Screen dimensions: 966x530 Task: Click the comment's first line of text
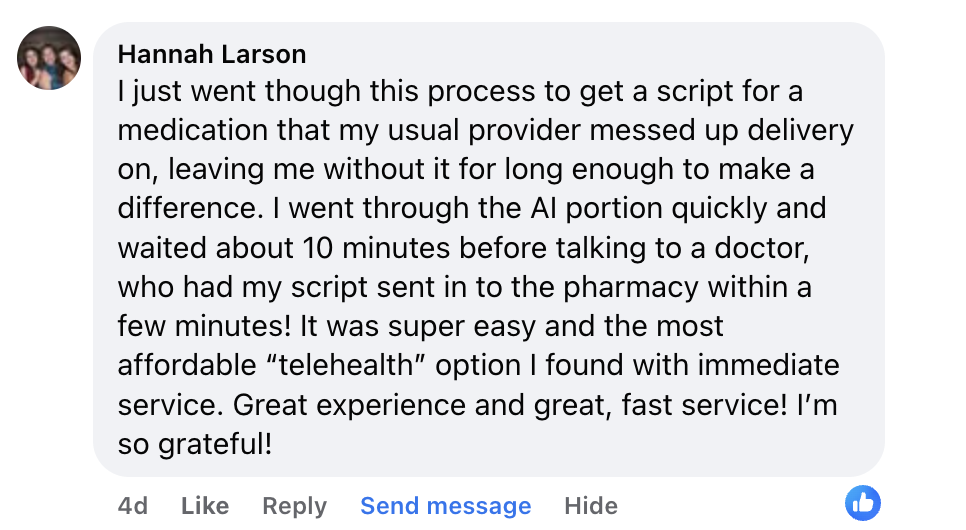click(460, 92)
